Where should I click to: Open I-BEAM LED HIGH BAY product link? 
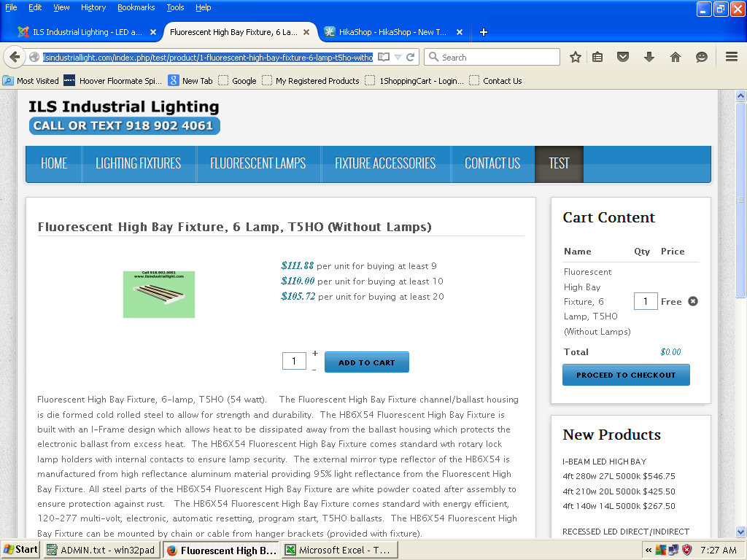tap(604, 462)
